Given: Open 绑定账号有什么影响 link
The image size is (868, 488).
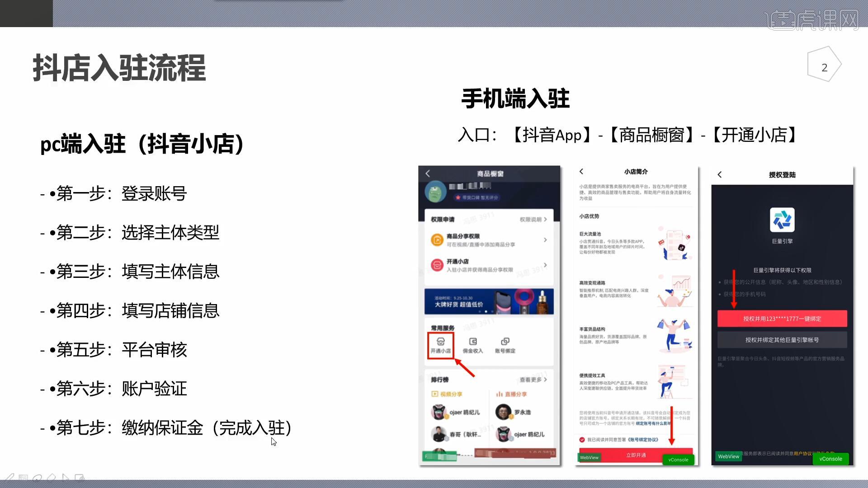Looking at the screenshot, I should point(653,423).
